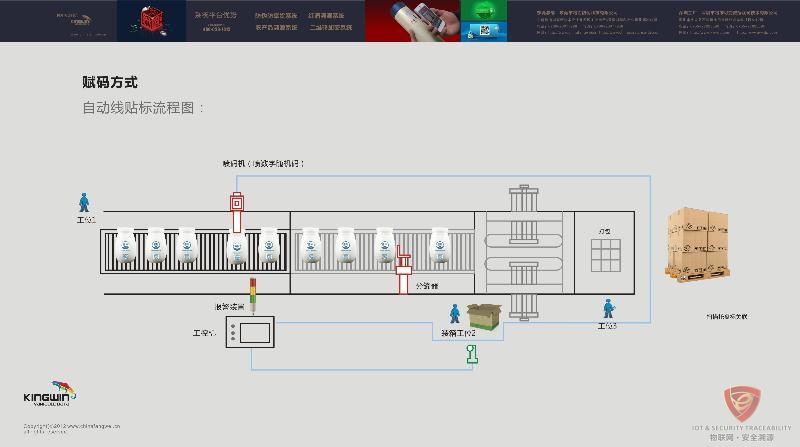Click the red coding machine above the conveyor
Viewport: 800px width, 447px height.
pyautogui.click(x=237, y=205)
